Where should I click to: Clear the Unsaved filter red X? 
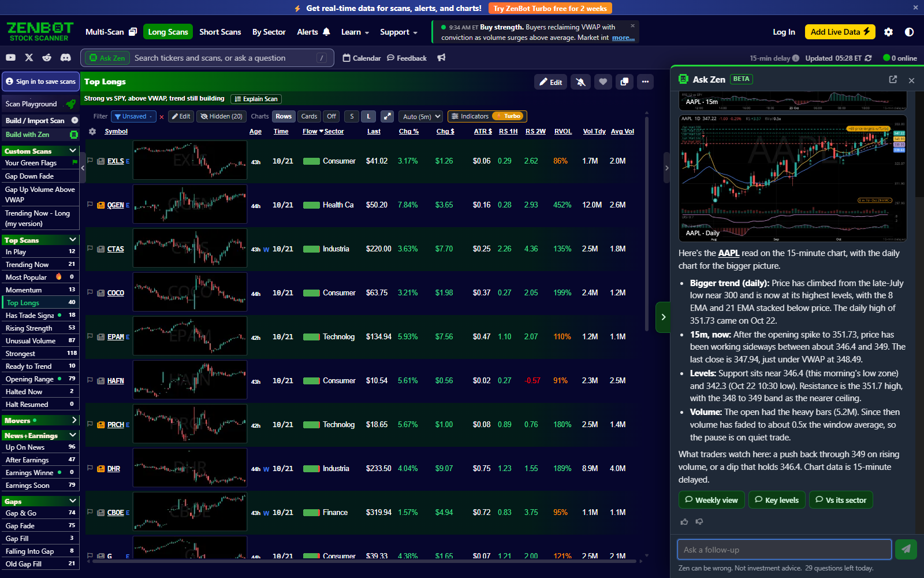(162, 117)
